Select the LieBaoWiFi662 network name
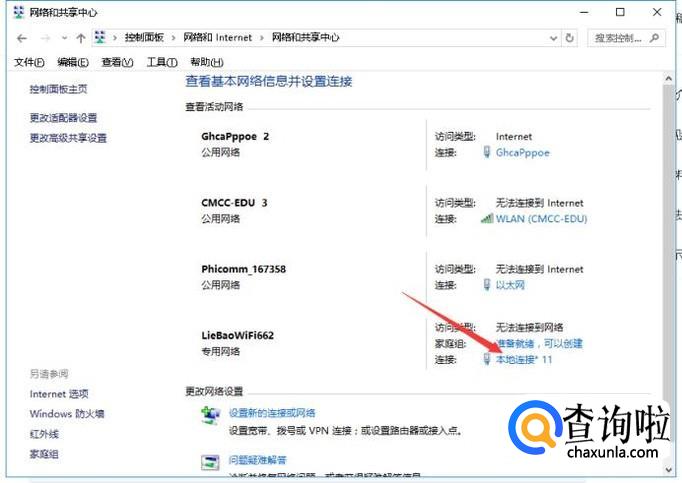 point(237,335)
